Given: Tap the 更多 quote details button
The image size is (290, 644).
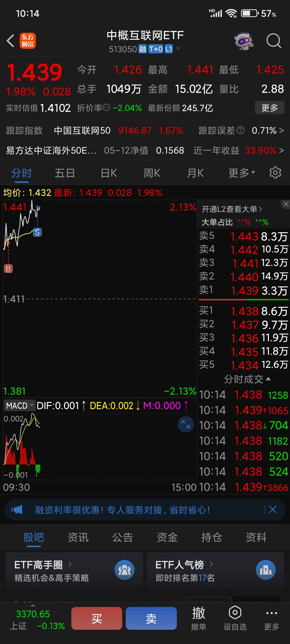Looking at the screenshot, I should pos(270,108).
